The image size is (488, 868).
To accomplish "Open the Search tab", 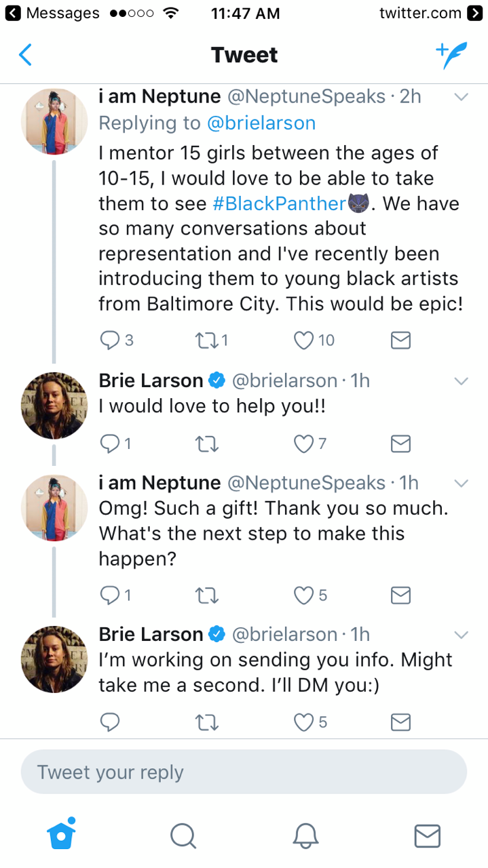I will tap(183, 835).
